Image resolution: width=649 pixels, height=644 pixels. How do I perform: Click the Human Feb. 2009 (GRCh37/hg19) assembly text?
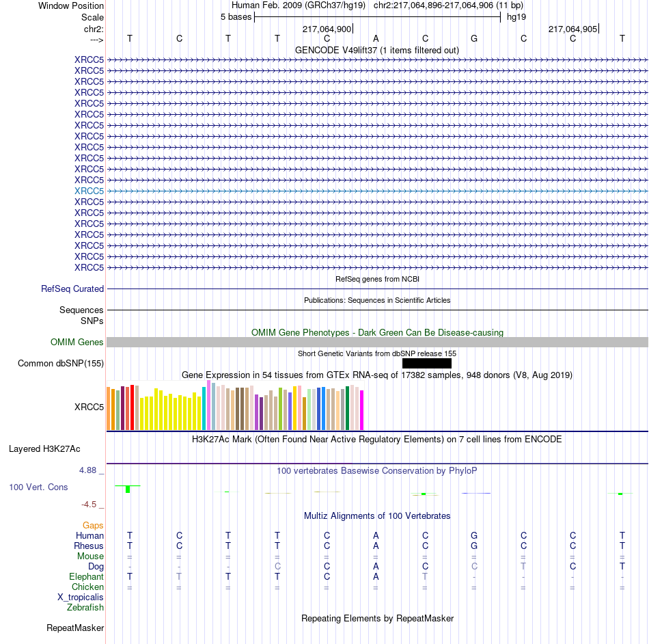(299, 5)
